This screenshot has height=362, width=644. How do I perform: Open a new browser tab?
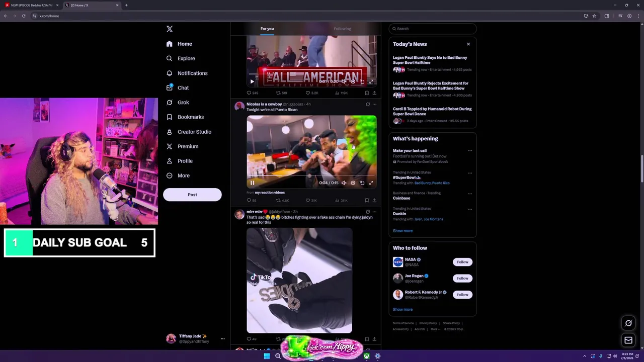pyautogui.click(x=126, y=5)
